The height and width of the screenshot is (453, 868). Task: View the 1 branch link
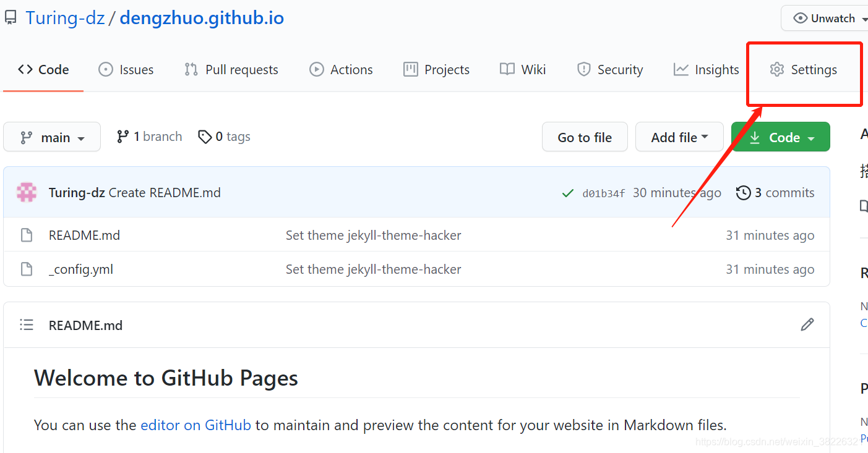click(149, 137)
